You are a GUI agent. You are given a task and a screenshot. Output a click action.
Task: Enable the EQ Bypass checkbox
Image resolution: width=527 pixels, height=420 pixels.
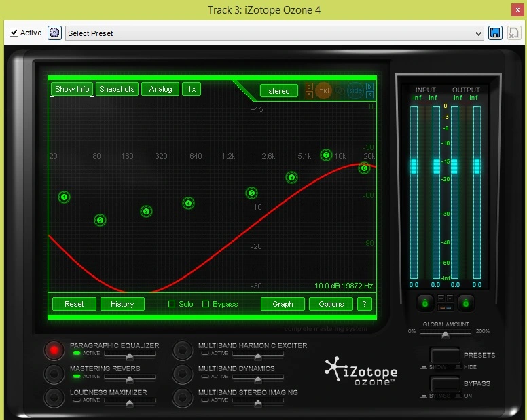coord(206,304)
